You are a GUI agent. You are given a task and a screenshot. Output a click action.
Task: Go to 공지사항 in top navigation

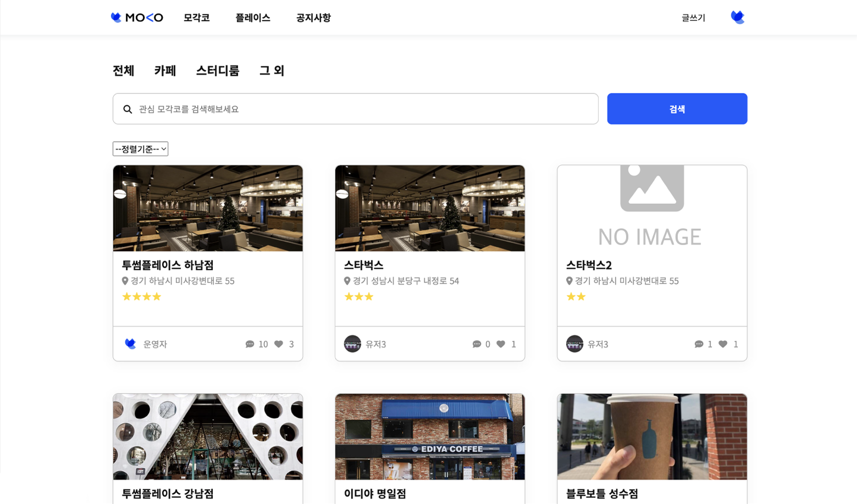point(313,18)
